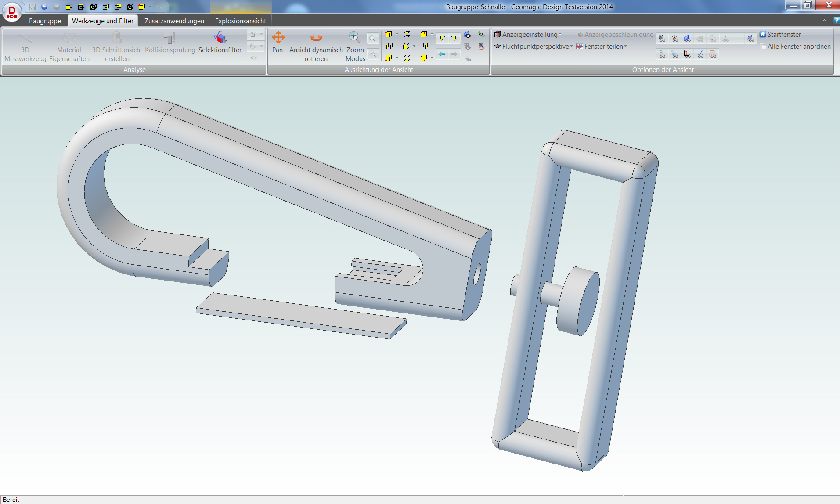Click the Kollisionsprüfung button
This screenshot has width=840, height=504.
(x=170, y=43)
